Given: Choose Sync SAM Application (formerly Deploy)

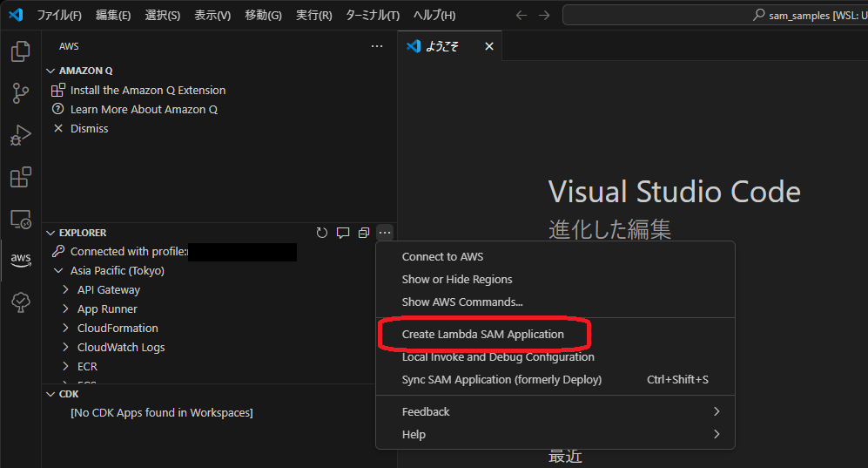Looking at the screenshot, I should pyautogui.click(x=555, y=379).
